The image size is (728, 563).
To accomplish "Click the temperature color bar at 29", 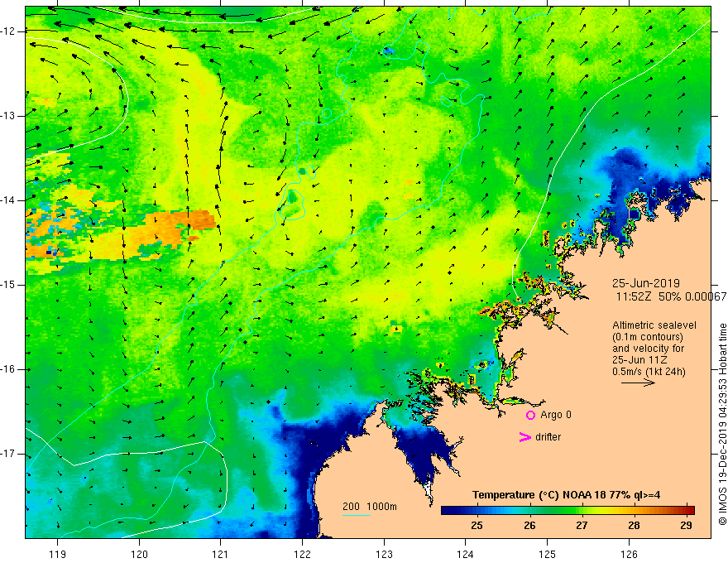I will 686,510.
